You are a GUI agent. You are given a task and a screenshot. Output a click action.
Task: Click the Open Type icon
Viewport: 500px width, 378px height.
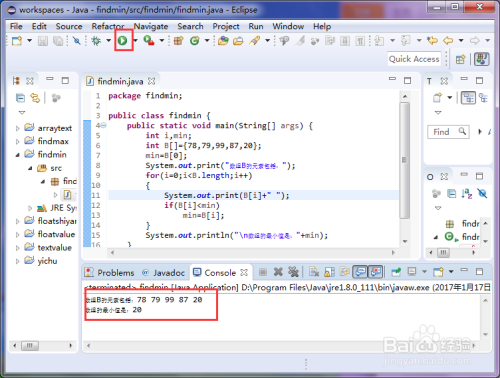click(223, 41)
